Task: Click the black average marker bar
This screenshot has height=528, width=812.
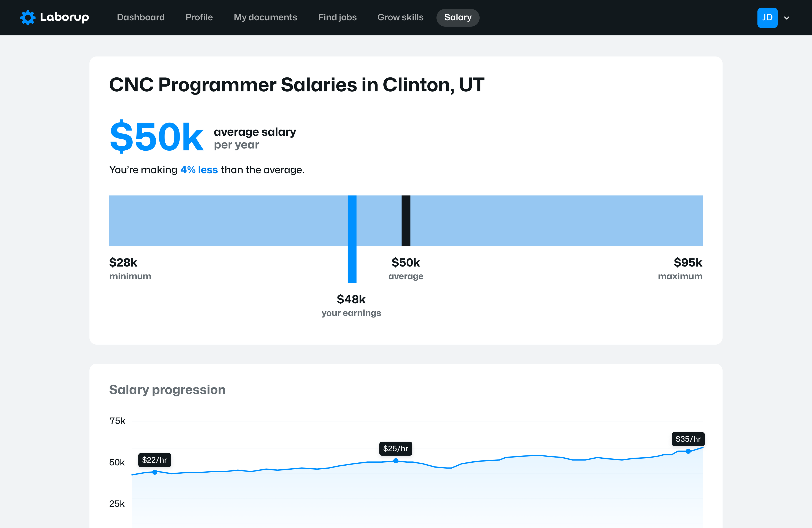Action: pos(406,220)
